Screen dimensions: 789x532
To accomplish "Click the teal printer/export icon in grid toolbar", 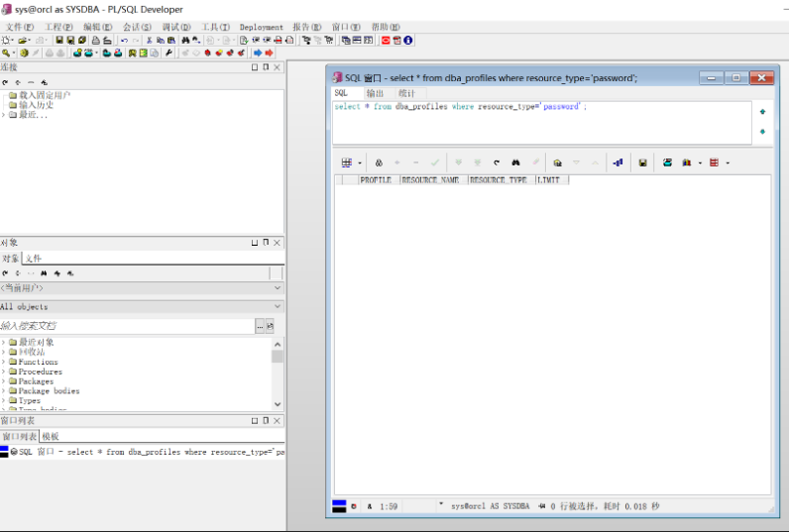I will coord(667,162).
